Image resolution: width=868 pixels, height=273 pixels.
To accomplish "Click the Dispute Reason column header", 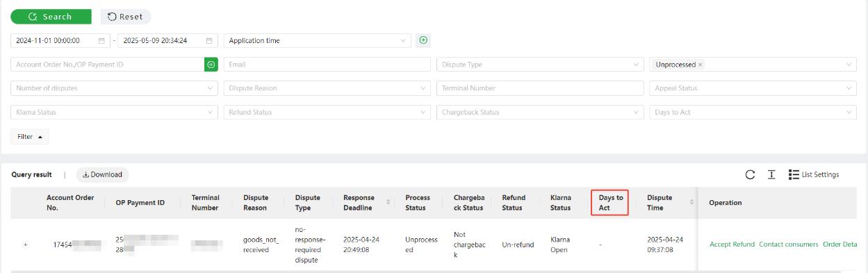I will (256, 202).
